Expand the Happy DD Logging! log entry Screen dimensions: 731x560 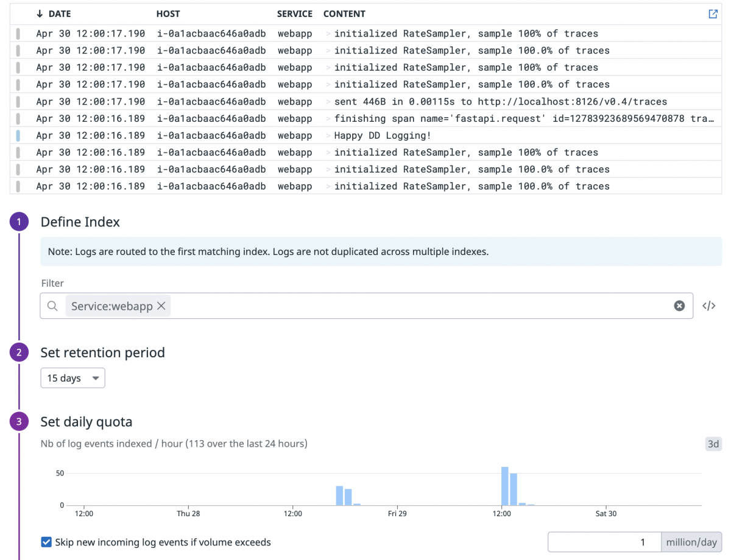pos(328,135)
